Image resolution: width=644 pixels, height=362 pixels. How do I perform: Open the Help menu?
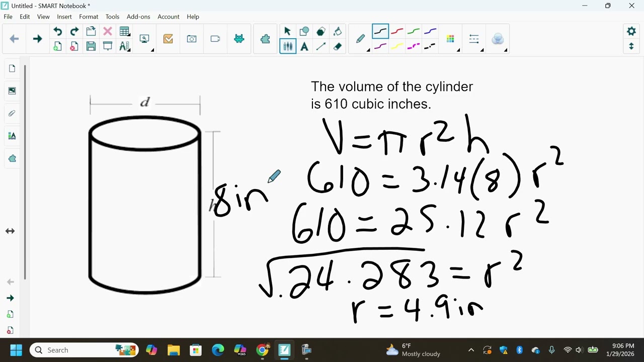pos(193,17)
